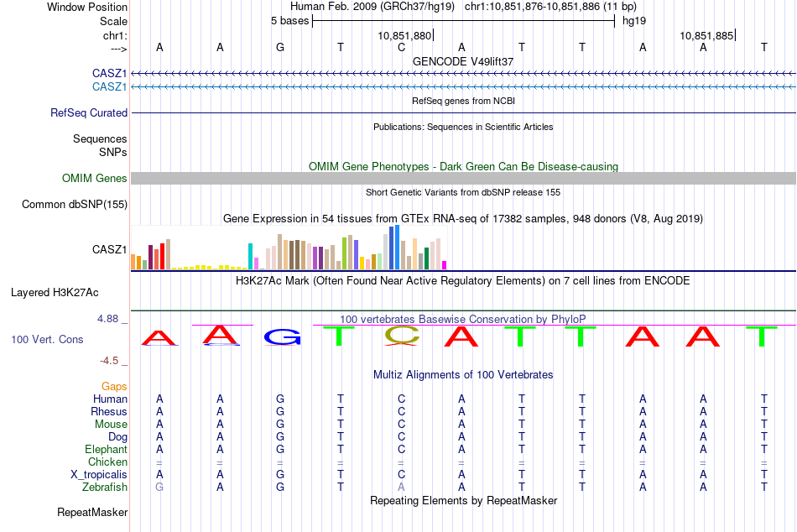Open 100 vertebrates Basewise Conservation by PhyloP title
Viewport: 797px width, 532px height.
pyautogui.click(x=463, y=320)
